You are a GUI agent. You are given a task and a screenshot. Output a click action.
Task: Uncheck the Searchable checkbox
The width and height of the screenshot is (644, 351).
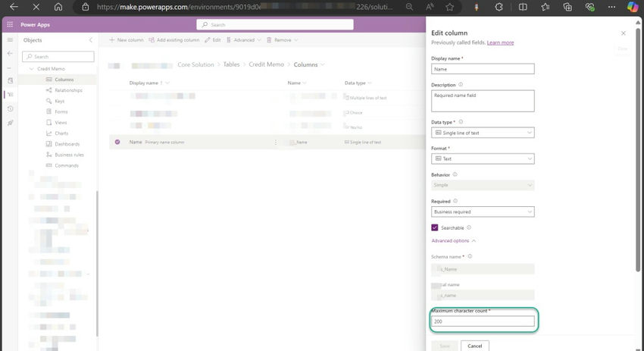tap(435, 227)
